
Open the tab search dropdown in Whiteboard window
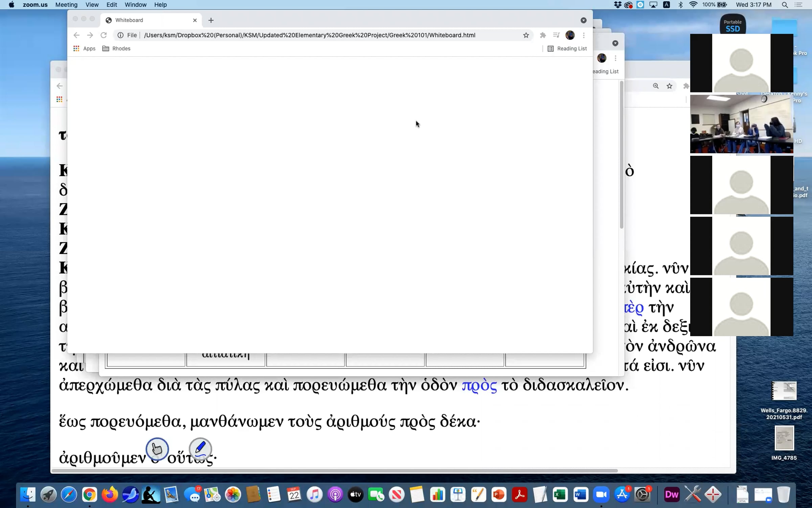[583, 20]
